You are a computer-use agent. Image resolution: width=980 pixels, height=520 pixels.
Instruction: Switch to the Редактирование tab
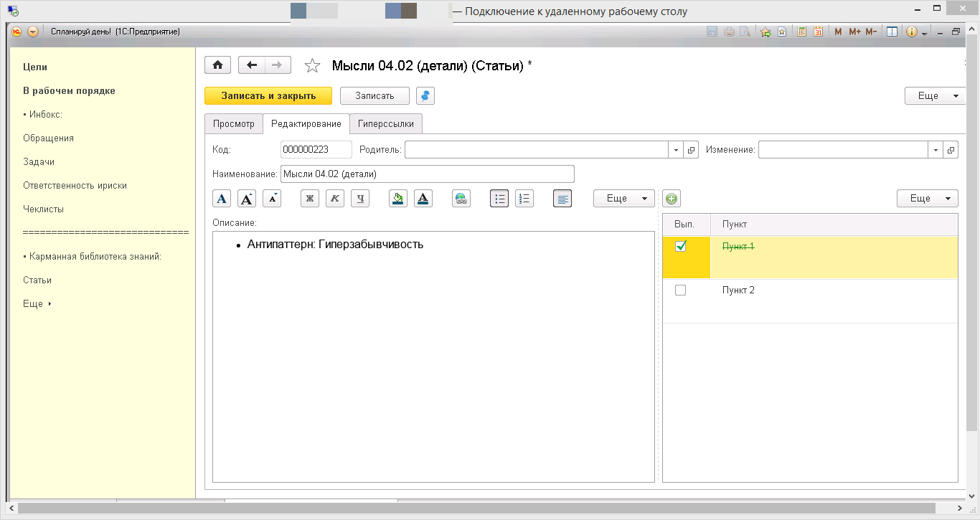(x=306, y=124)
